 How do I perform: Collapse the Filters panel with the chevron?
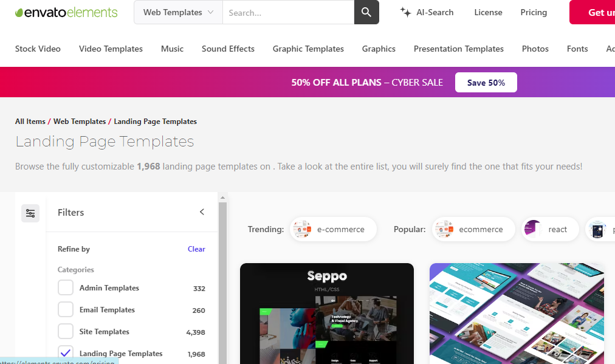(x=202, y=212)
